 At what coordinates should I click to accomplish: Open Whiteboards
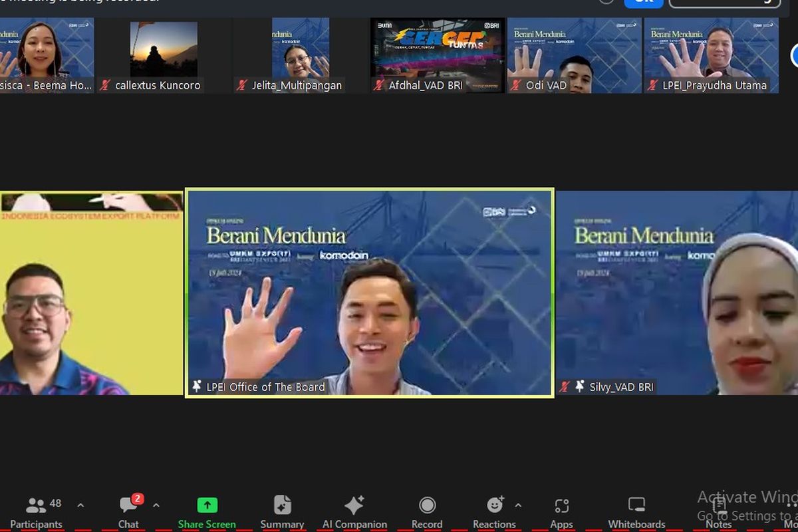click(636, 512)
